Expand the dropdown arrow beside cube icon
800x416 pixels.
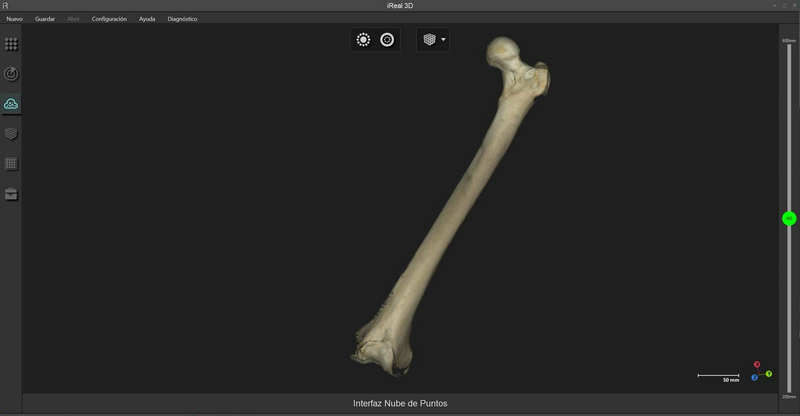(x=443, y=40)
